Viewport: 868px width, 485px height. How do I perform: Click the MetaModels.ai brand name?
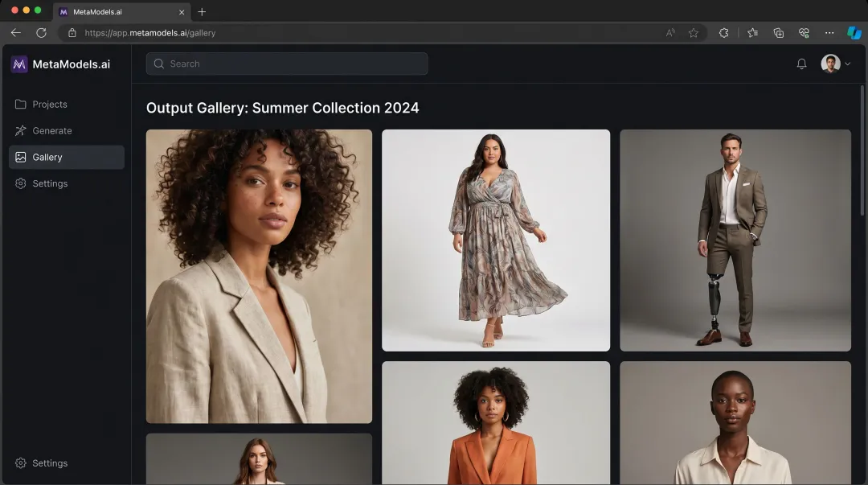click(x=72, y=64)
